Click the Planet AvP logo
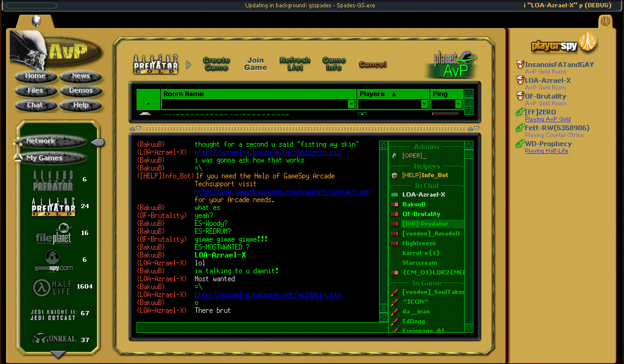 (452, 65)
